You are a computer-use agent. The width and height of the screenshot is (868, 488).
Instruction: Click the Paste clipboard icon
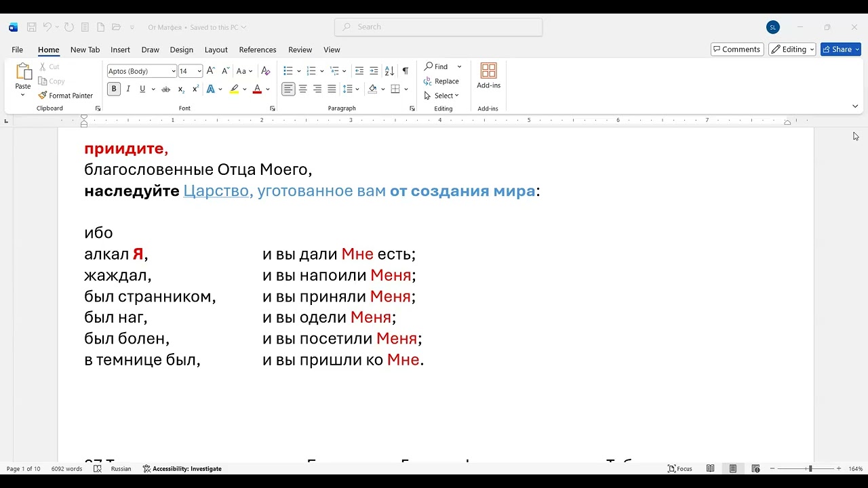click(x=23, y=71)
